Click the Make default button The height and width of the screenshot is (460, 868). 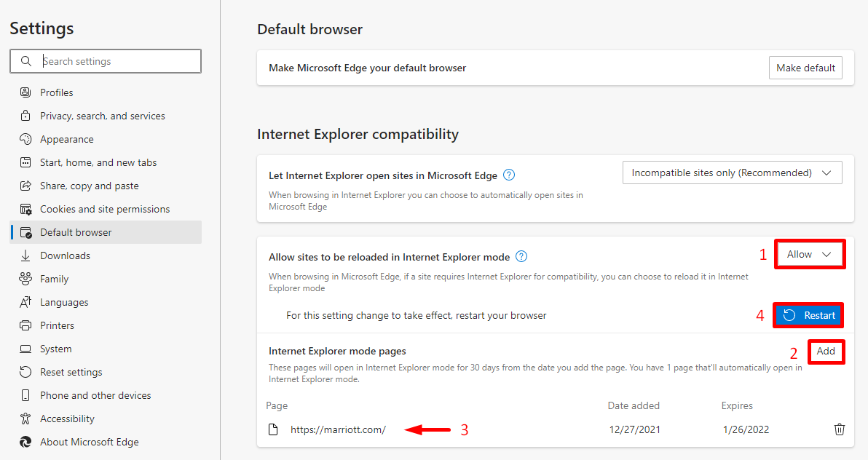805,68
